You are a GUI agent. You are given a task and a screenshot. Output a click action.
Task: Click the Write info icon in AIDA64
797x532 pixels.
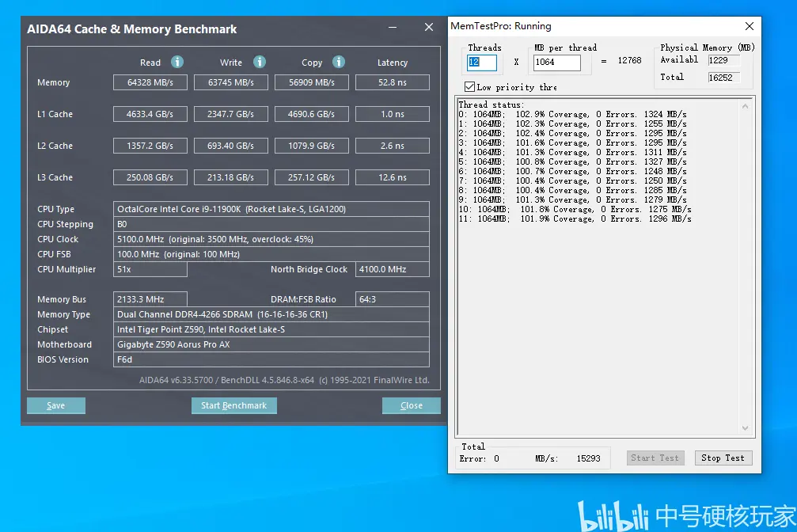260,62
